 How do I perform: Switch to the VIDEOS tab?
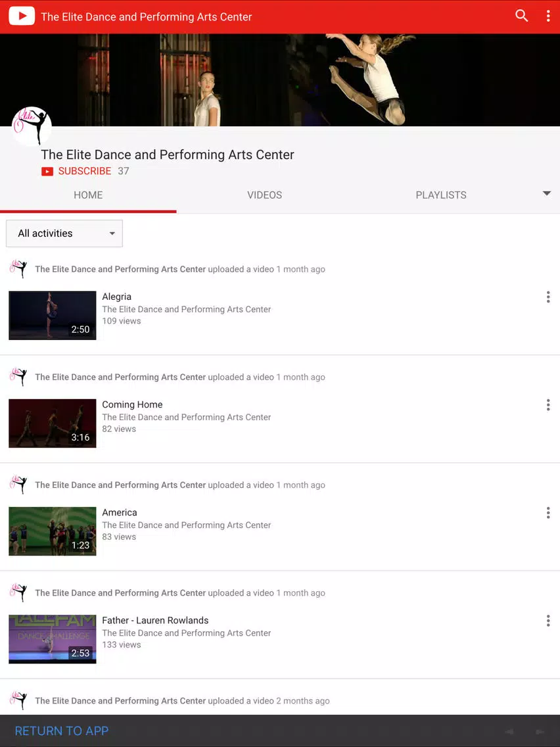(x=264, y=195)
